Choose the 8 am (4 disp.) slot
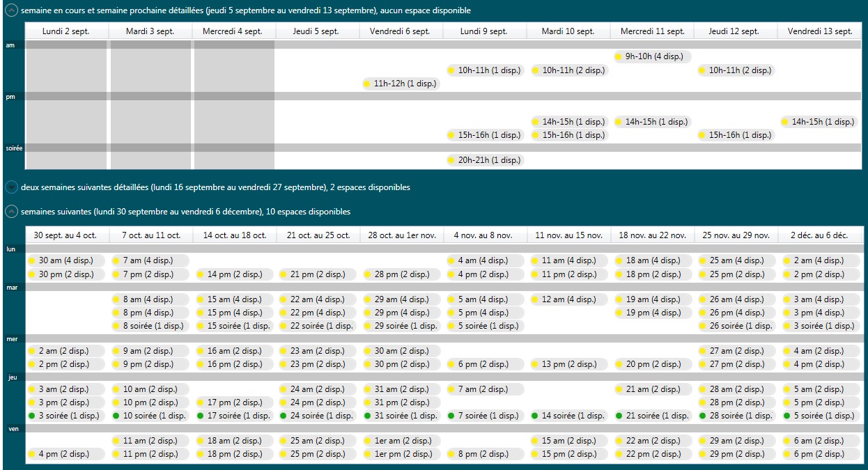The width and height of the screenshot is (868, 470). 150,299
